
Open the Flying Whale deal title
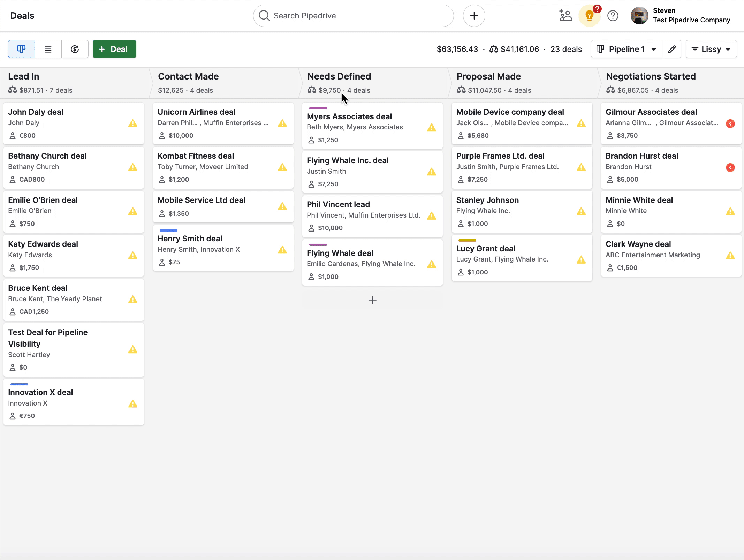[340, 253]
